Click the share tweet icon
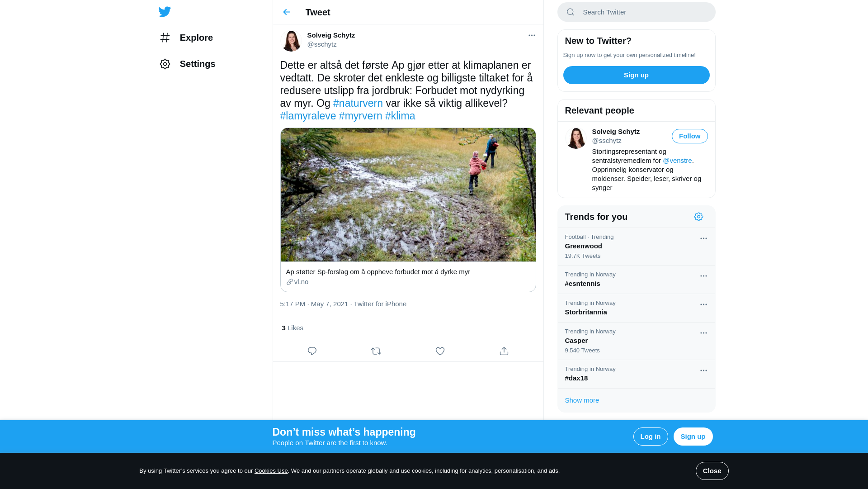868x489 pixels. click(x=504, y=351)
